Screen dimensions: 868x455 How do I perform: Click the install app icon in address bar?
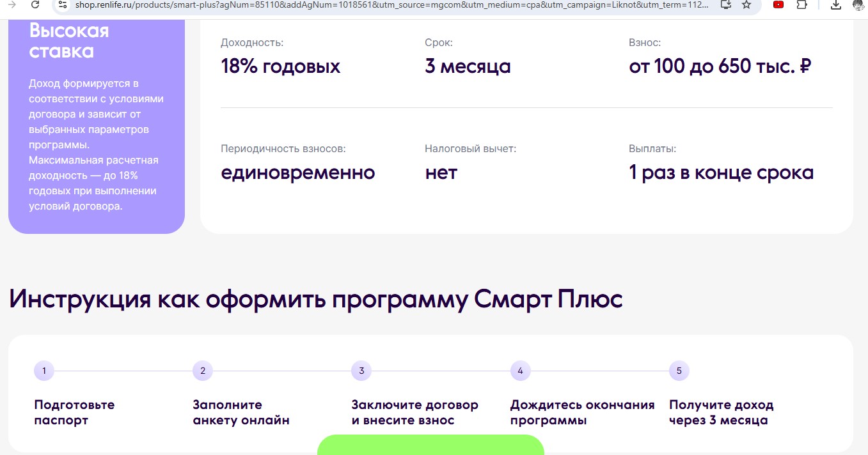(725, 4)
